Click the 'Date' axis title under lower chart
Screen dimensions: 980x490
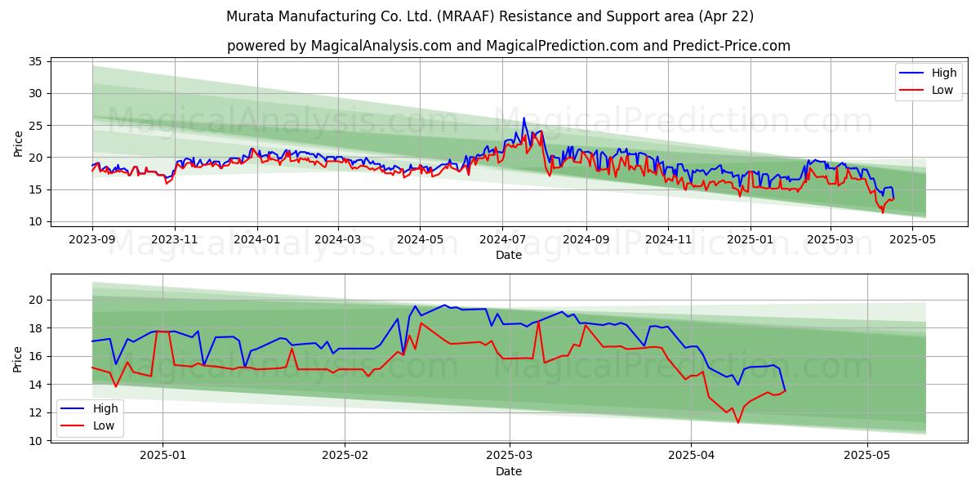click(509, 471)
